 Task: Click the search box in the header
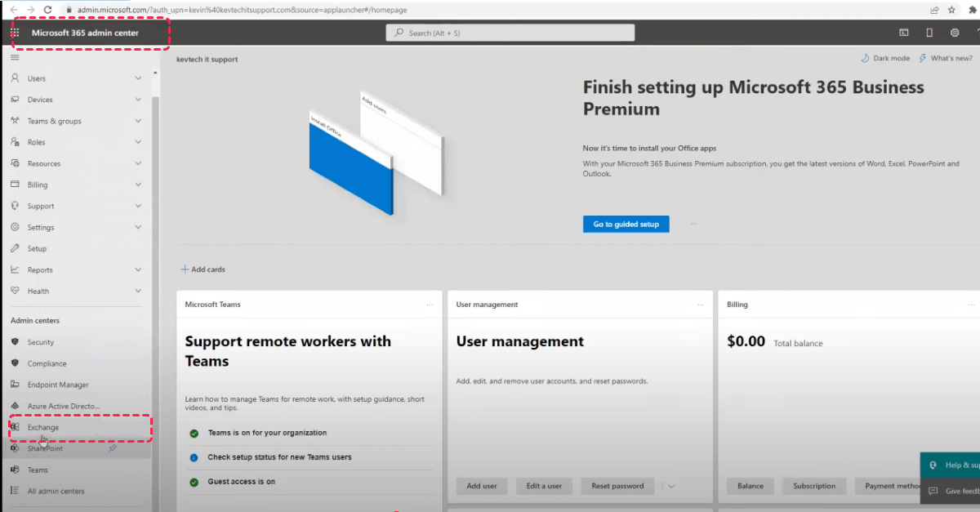tap(510, 33)
